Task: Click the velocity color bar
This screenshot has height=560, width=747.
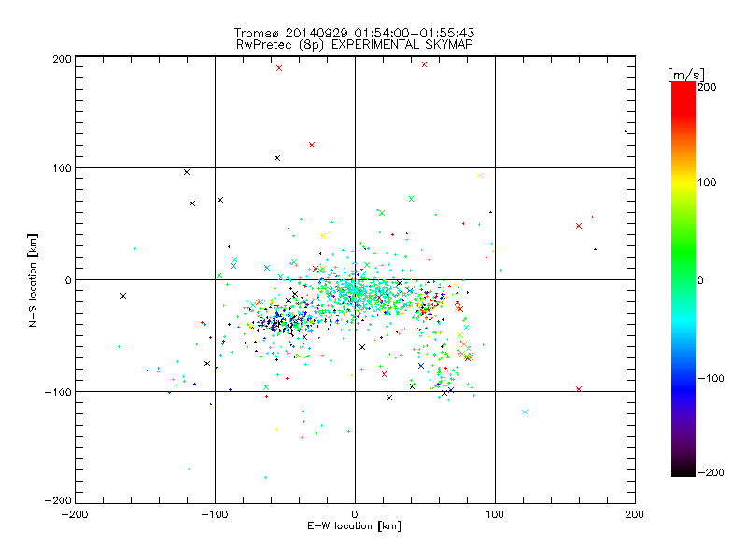Action: coord(684,278)
